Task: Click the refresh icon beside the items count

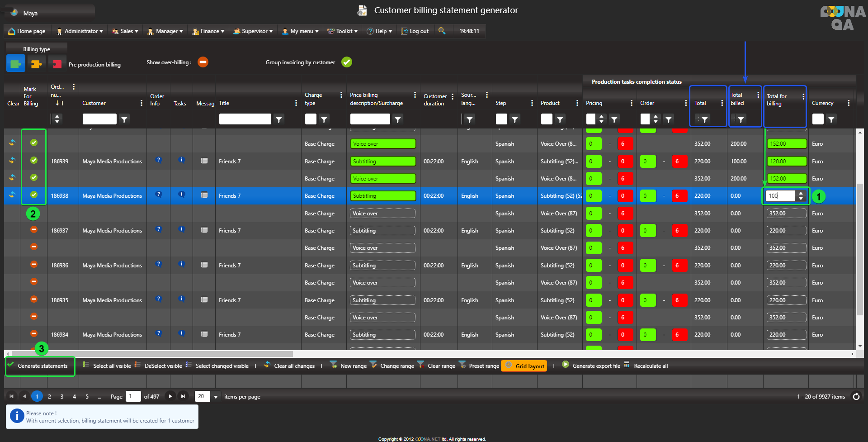Action: coord(856,396)
